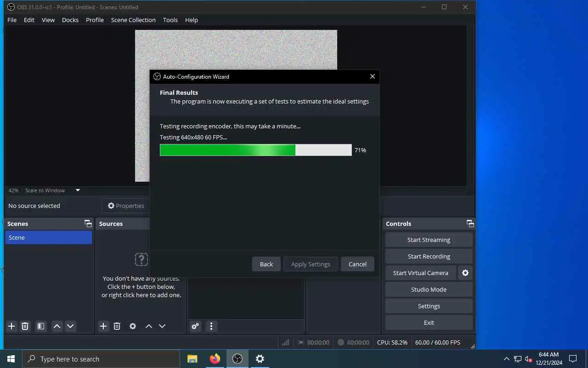Click the 71% progress label
The height and width of the screenshot is (368, 588).
click(360, 150)
